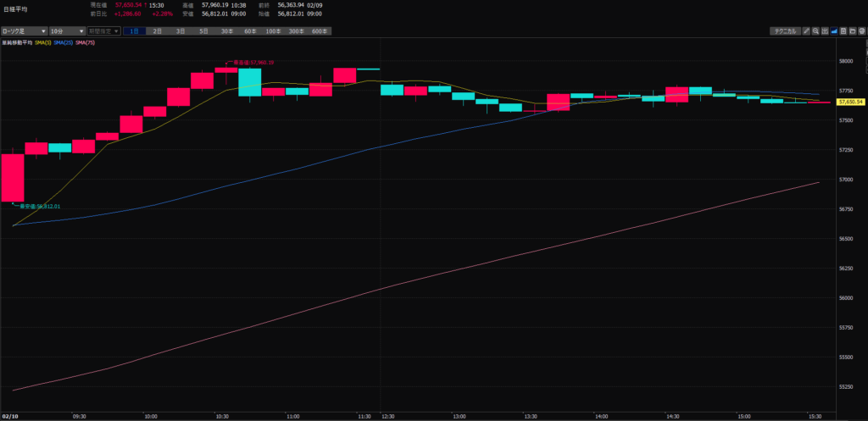Click the yellow 57,650.54 price label

(x=849, y=102)
